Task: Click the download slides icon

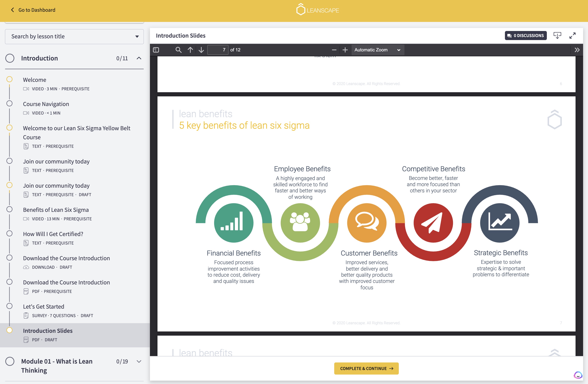Action: (557, 36)
